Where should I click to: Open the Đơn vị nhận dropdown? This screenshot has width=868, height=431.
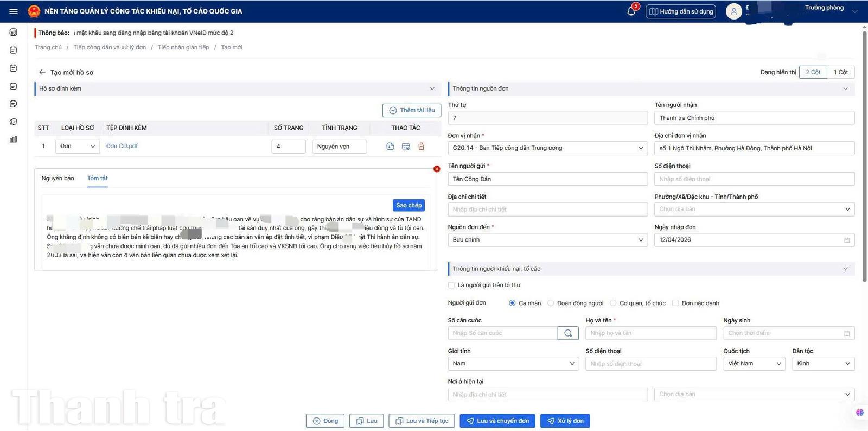pyautogui.click(x=547, y=148)
